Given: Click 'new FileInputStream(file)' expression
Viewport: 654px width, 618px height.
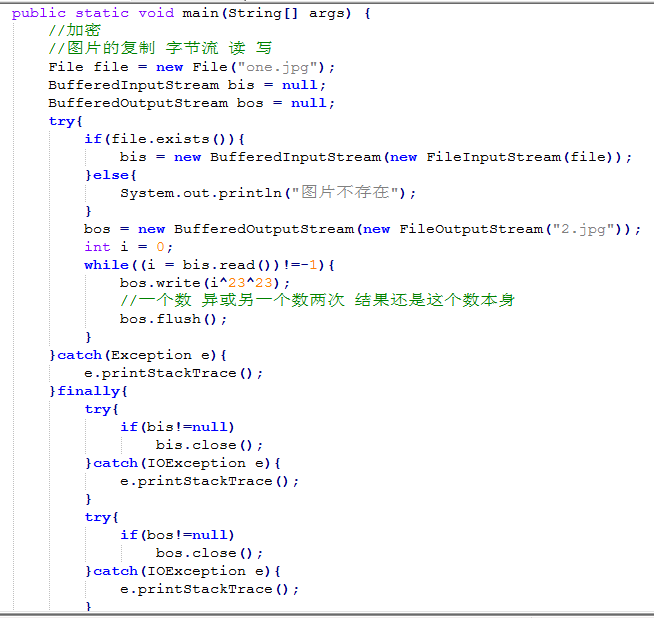Looking at the screenshot, I should pyautogui.click(x=502, y=157).
